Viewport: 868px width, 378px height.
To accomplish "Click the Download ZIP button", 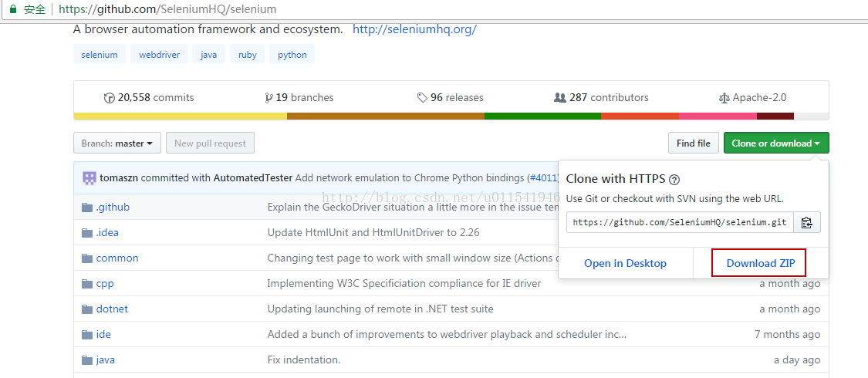I will pyautogui.click(x=761, y=263).
